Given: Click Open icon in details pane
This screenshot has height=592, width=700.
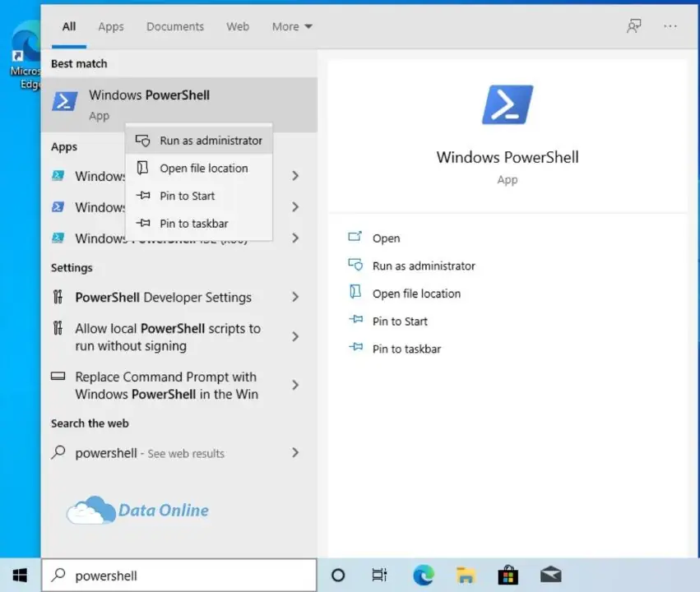Looking at the screenshot, I should point(355,236).
